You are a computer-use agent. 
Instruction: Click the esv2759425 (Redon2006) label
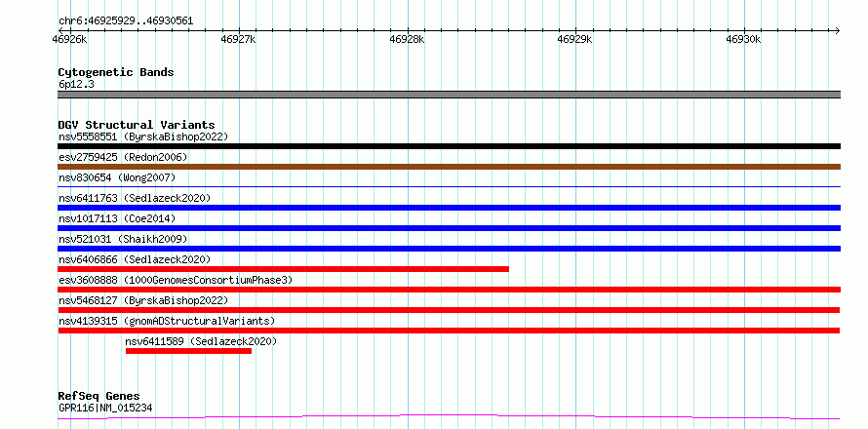click(123, 157)
